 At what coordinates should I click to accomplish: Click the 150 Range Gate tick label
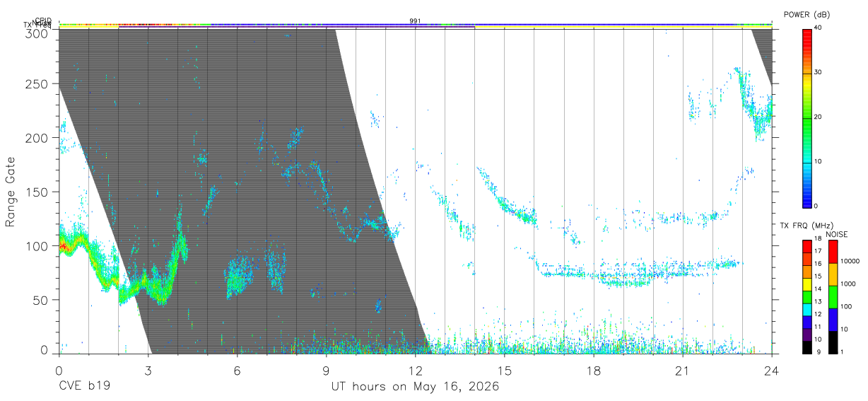[38, 192]
